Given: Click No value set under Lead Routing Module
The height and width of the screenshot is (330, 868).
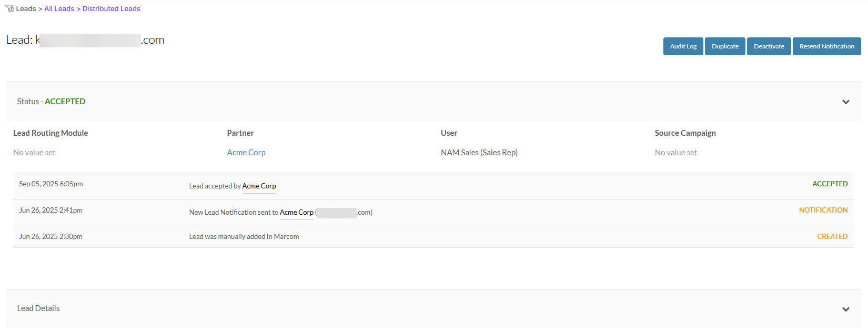Looking at the screenshot, I should (34, 153).
